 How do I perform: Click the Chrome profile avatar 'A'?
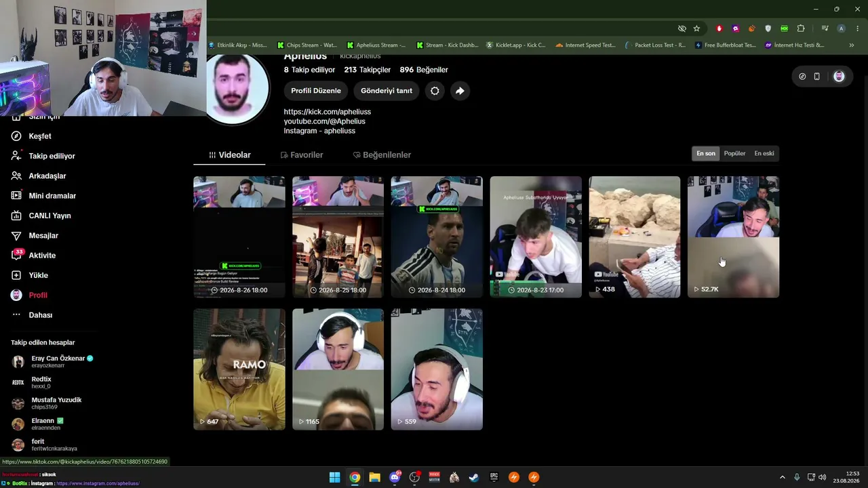coord(841,28)
